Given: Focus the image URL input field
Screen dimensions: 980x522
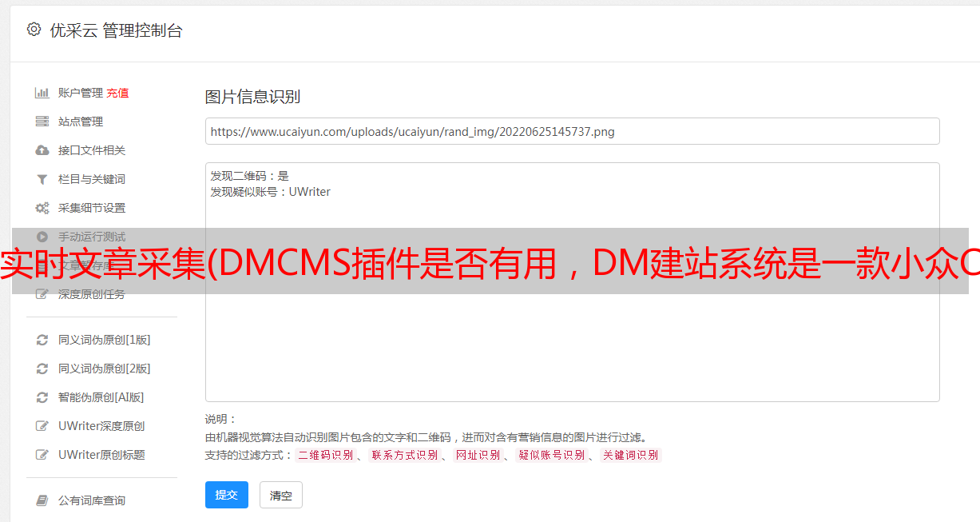Looking at the screenshot, I should point(572,131).
